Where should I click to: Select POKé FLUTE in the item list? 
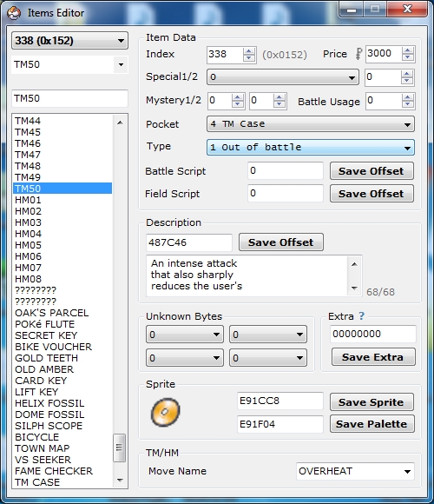point(62,324)
